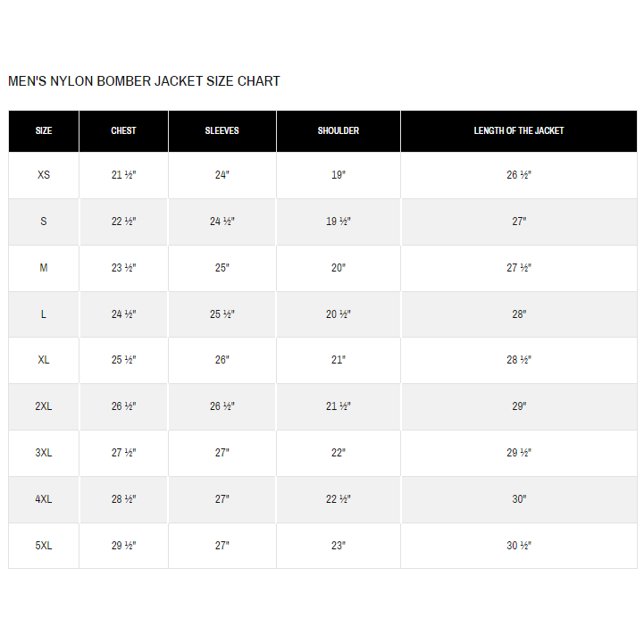Screen dimensions: 644x644
Task: Click the M shoulder measurement cell
Action: pyautogui.click(x=339, y=268)
